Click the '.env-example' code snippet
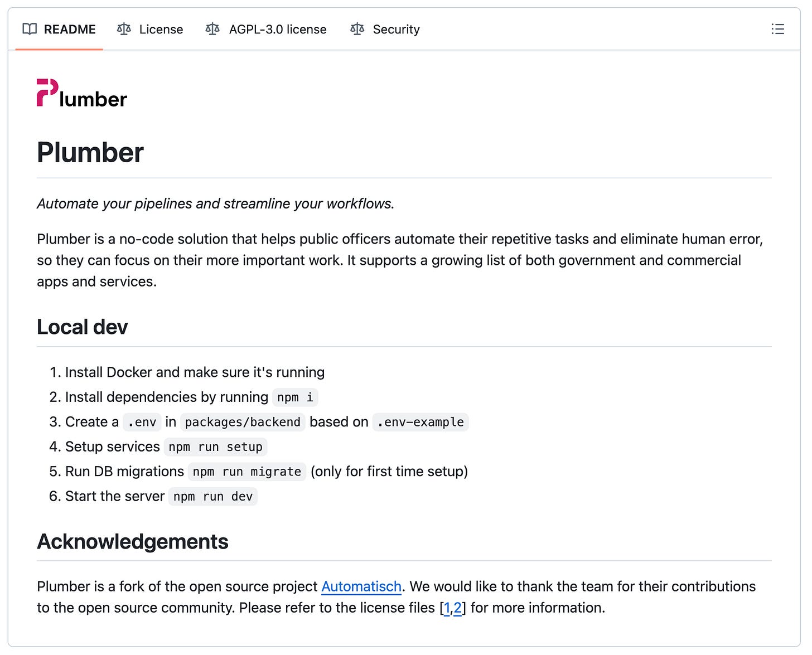812x655 pixels. point(420,422)
